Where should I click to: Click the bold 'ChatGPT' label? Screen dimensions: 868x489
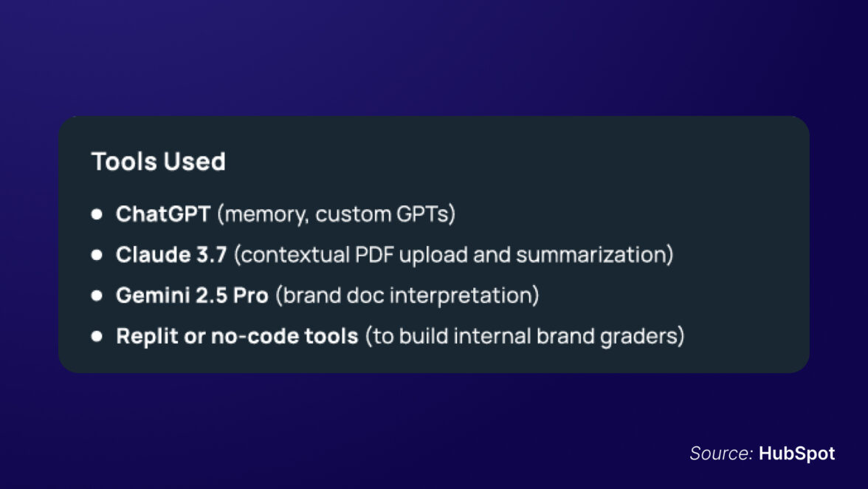click(x=163, y=215)
